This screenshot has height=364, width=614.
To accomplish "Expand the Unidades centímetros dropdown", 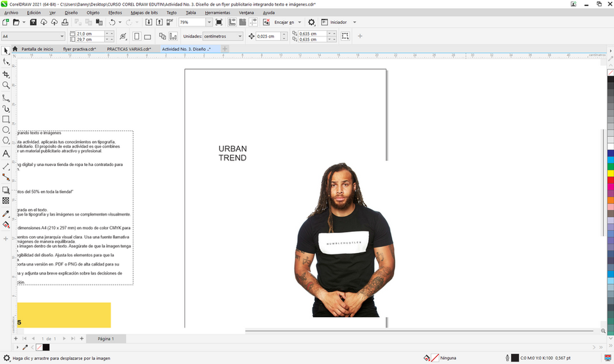I will pos(240,36).
